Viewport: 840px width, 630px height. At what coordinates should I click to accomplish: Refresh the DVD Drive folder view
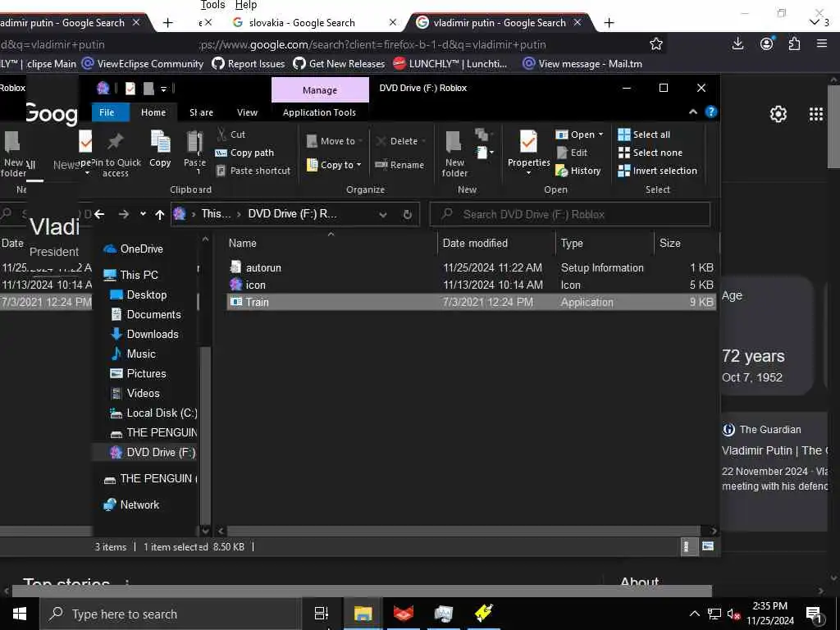tap(407, 214)
